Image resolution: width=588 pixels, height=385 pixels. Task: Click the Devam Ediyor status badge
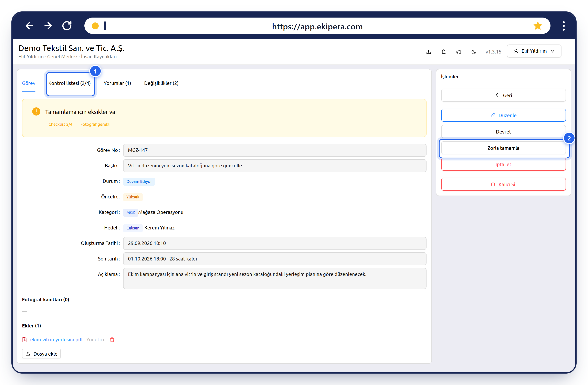pyautogui.click(x=139, y=181)
